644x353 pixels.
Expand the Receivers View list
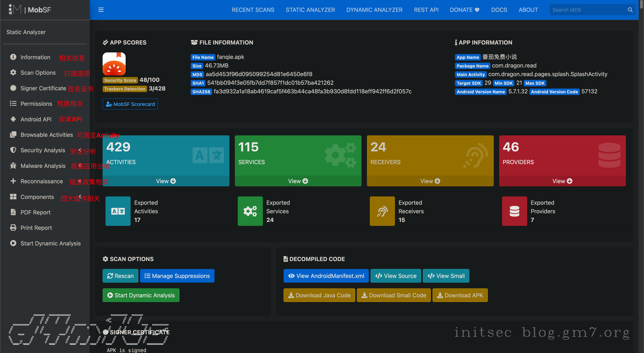(x=430, y=181)
